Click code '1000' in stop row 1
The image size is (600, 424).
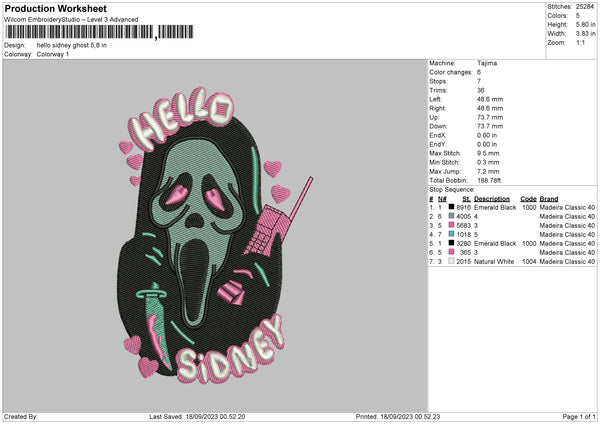[x=529, y=207]
